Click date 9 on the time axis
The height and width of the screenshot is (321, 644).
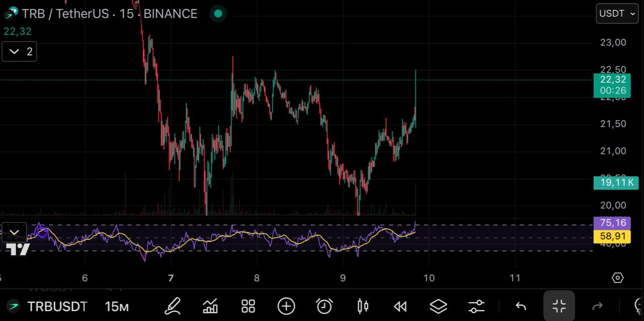(343, 278)
